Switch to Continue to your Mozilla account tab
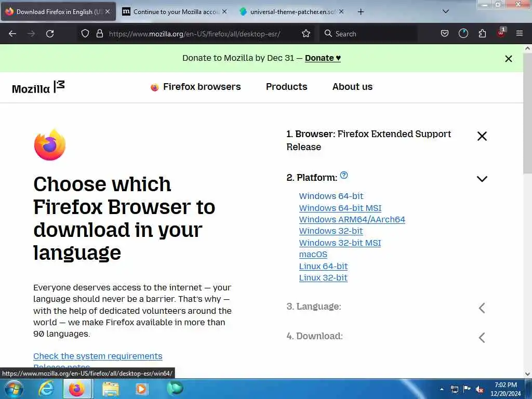This screenshot has width=532, height=399. coord(175,12)
